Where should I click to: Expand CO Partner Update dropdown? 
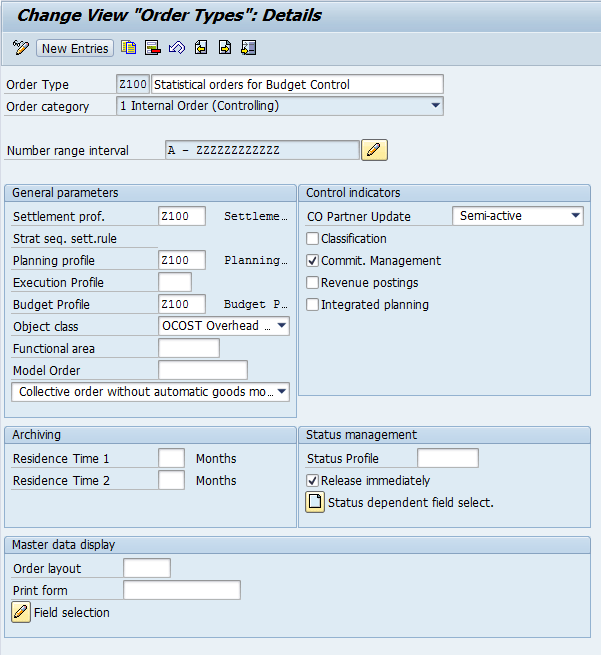pyautogui.click(x=575, y=216)
